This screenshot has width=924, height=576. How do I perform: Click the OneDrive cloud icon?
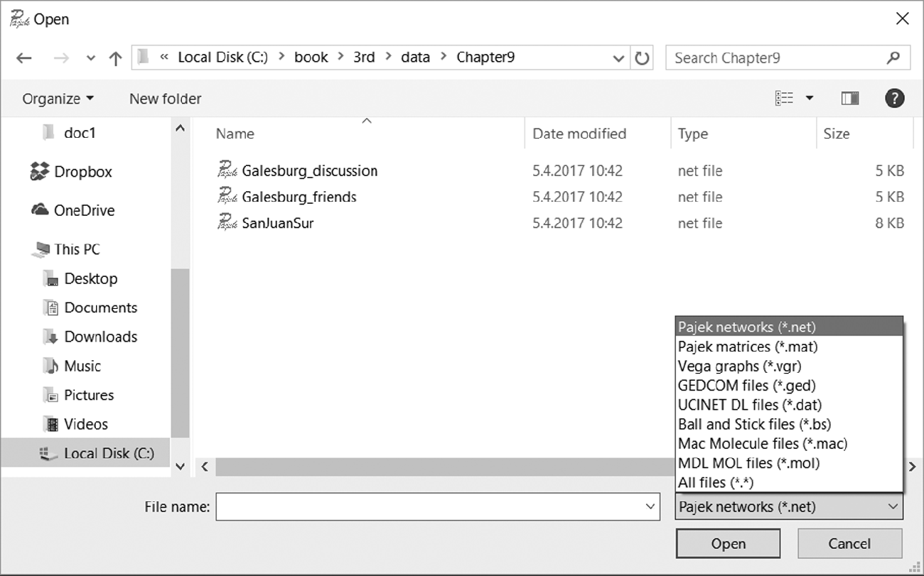pos(40,210)
